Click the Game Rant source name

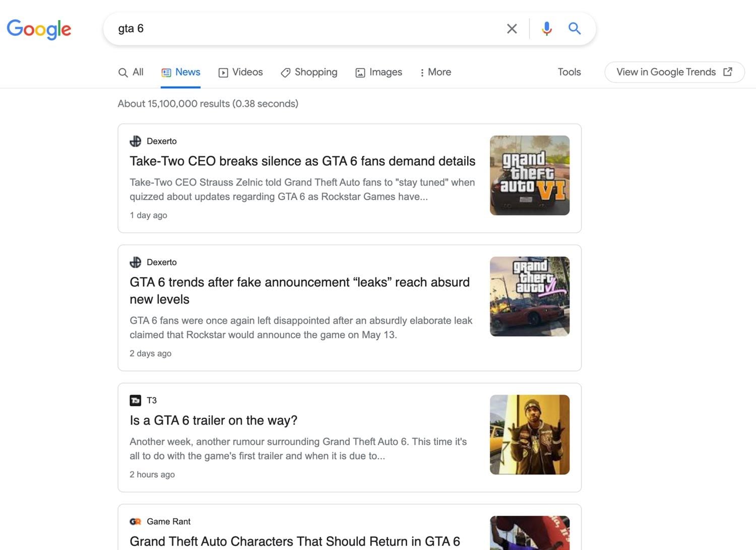pyautogui.click(x=168, y=521)
